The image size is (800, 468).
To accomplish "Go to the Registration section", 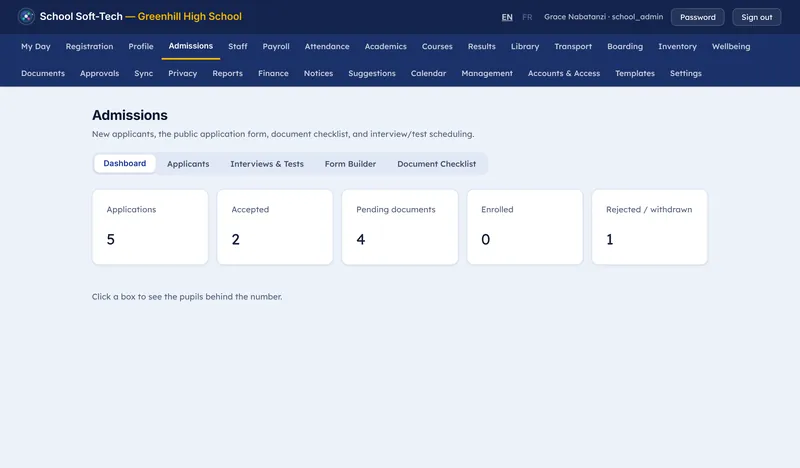I will tap(89, 46).
